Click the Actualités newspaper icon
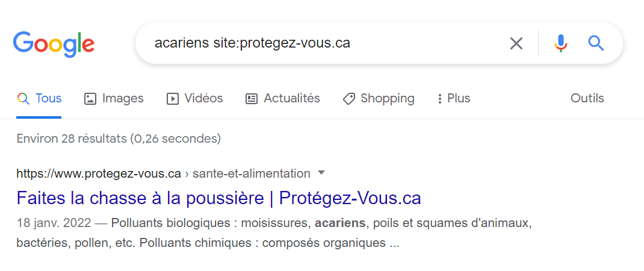This screenshot has height=271, width=644. (x=252, y=99)
